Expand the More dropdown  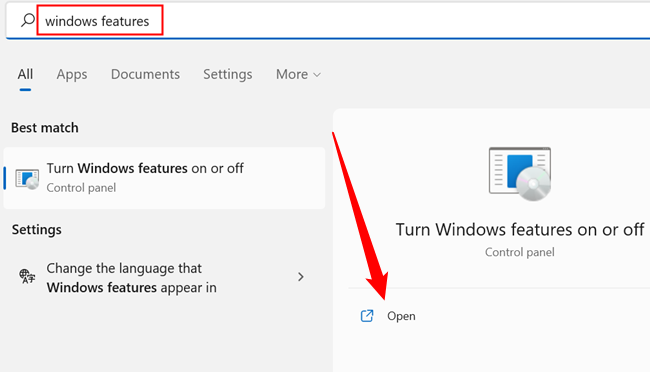(x=298, y=74)
